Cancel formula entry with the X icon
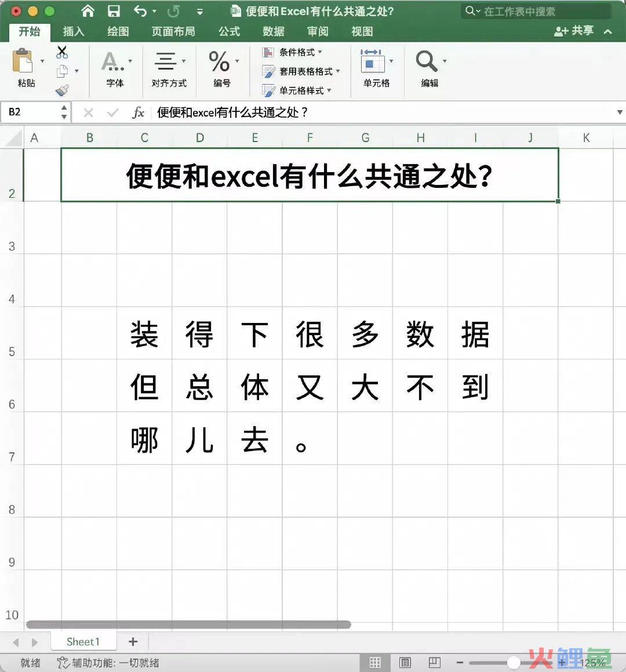The height and width of the screenshot is (672, 626). 88,112
